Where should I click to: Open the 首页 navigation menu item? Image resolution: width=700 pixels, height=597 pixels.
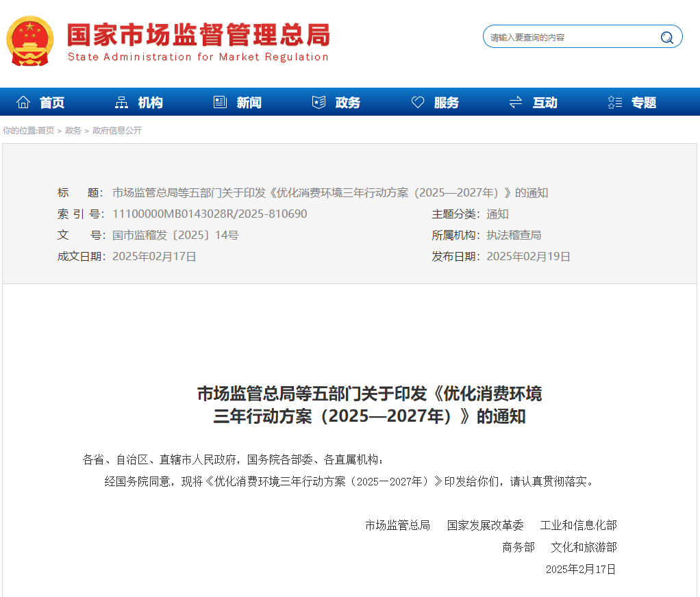point(52,103)
